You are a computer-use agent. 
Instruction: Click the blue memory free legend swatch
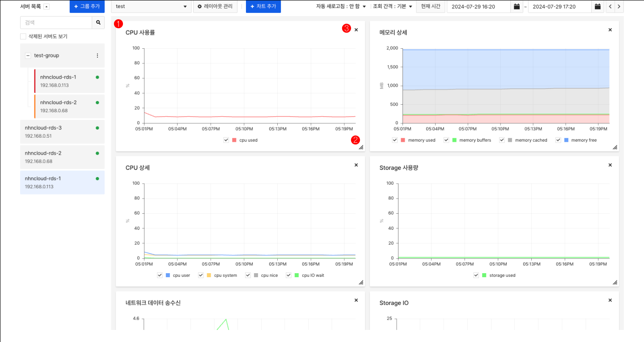(566, 140)
